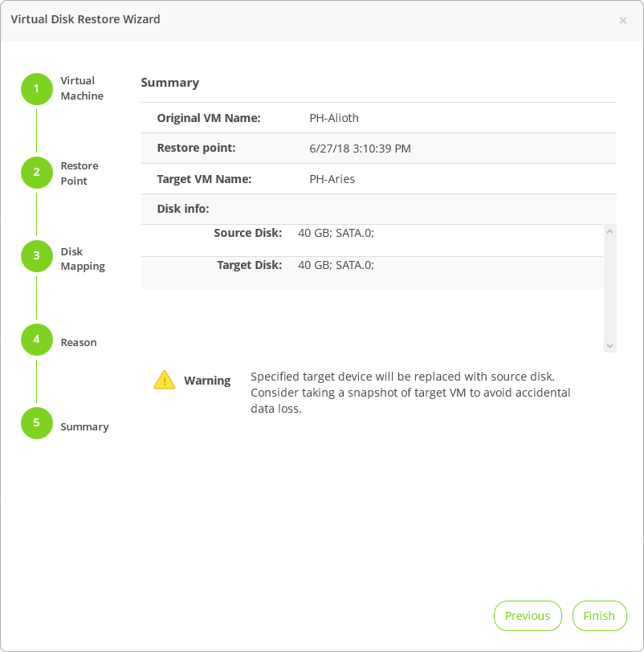The height and width of the screenshot is (652, 644).
Task: Click the disk info scrollbar up arrow
Action: click(609, 231)
